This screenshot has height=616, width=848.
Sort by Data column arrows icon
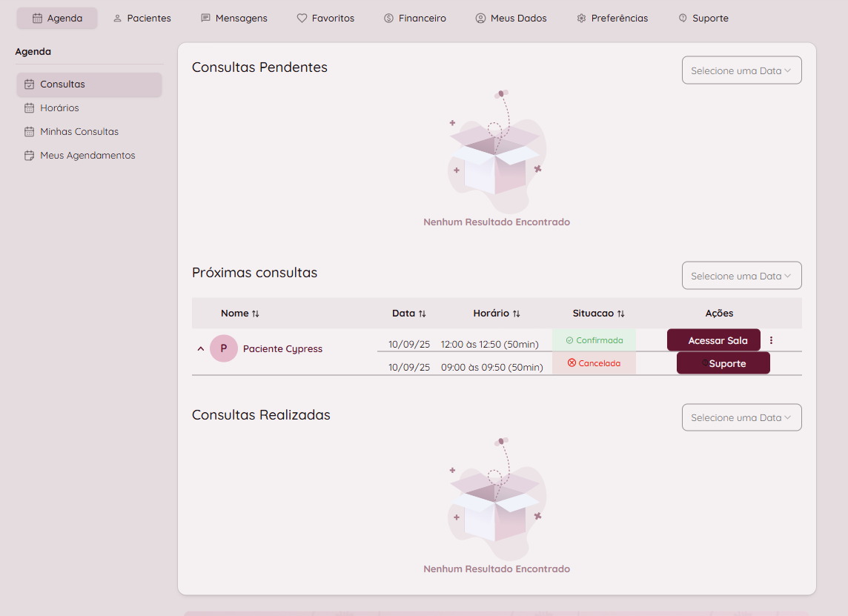tap(423, 314)
